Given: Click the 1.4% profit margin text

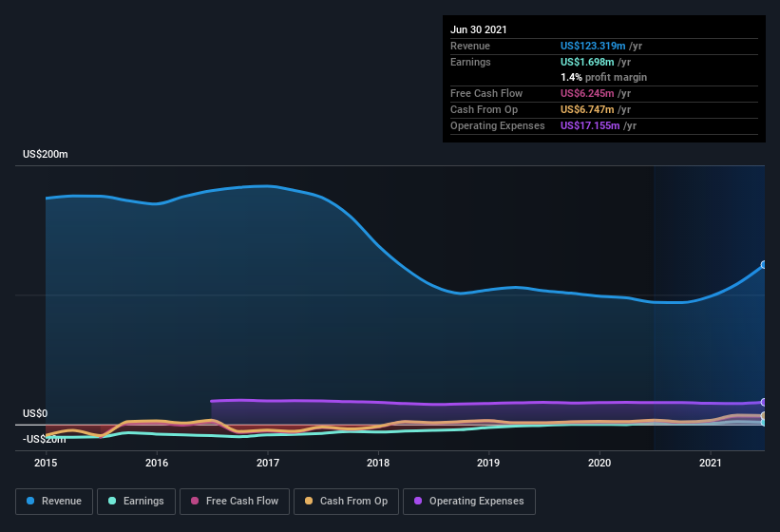Looking at the screenshot, I should 604,77.
